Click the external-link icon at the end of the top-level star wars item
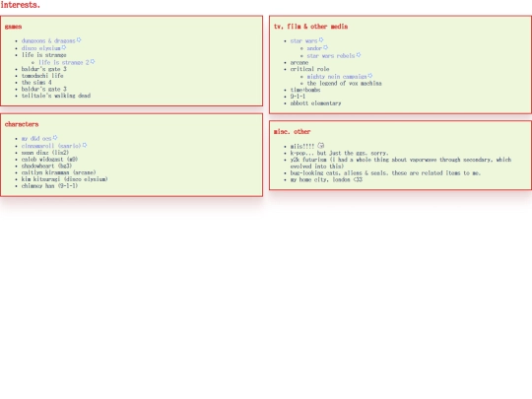This screenshot has height=399, width=532. pos(321,40)
